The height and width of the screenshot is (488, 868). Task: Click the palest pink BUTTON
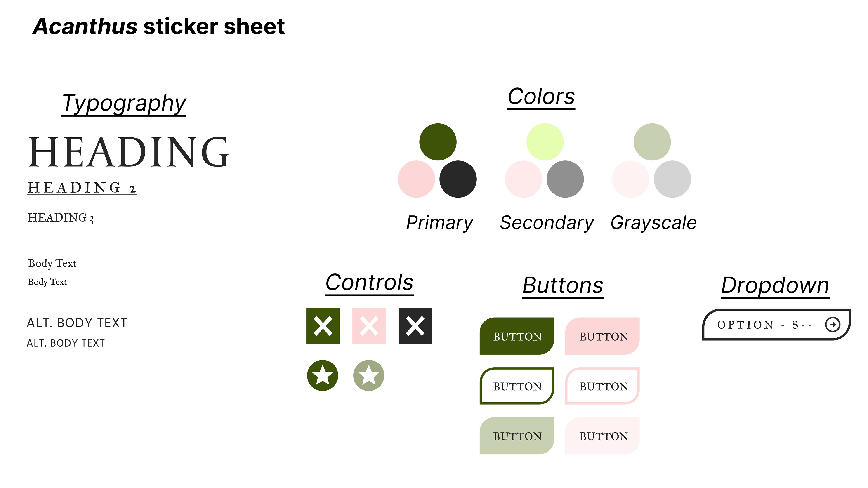tap(602, 436)
